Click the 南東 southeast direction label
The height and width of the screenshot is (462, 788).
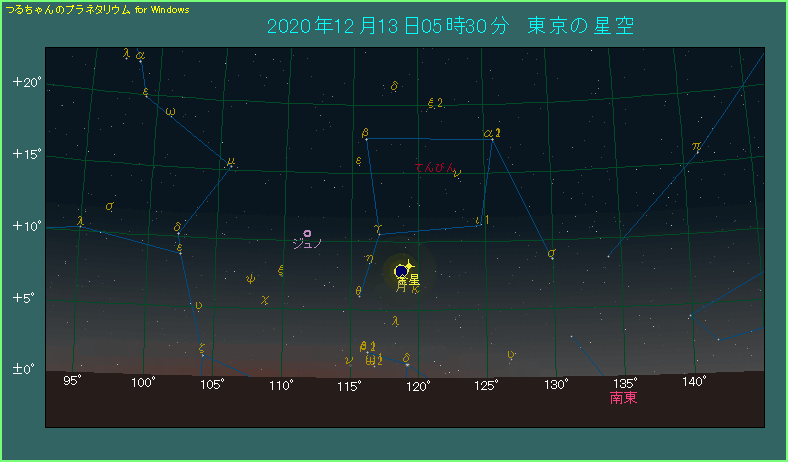[624, 398]
